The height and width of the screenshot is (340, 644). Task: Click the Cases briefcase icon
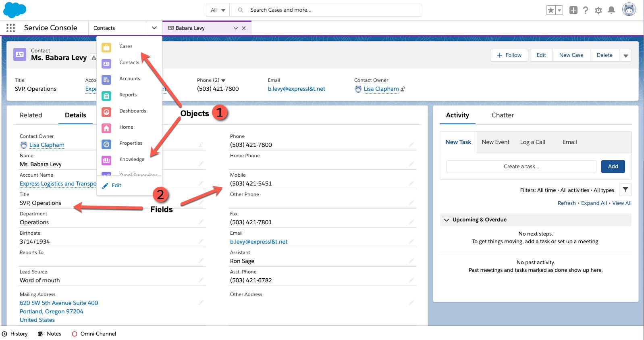tap(106, 47)
